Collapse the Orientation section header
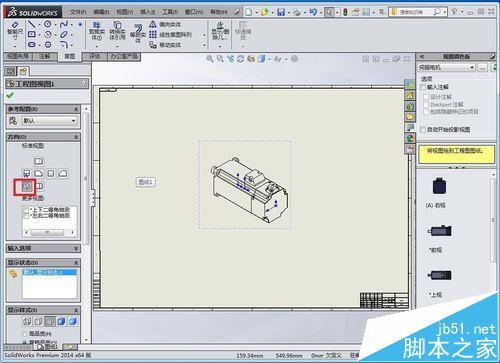500x363 pixels. [x=43, y=137]
